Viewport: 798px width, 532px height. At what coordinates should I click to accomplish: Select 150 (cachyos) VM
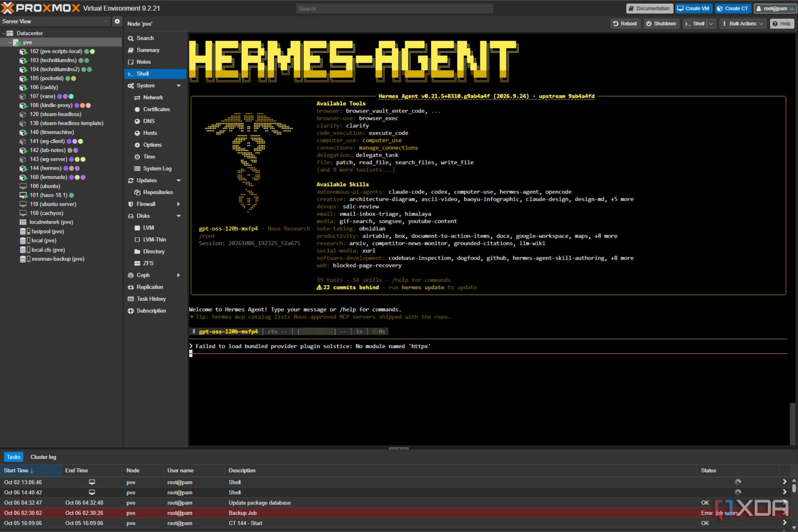(46, 213)
